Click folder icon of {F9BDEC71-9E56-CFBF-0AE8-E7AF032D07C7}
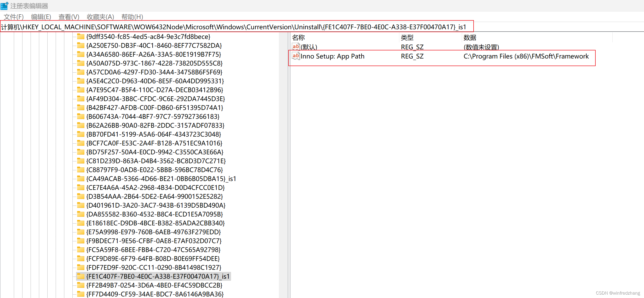The image size is (644, 298). click(81, 241)
